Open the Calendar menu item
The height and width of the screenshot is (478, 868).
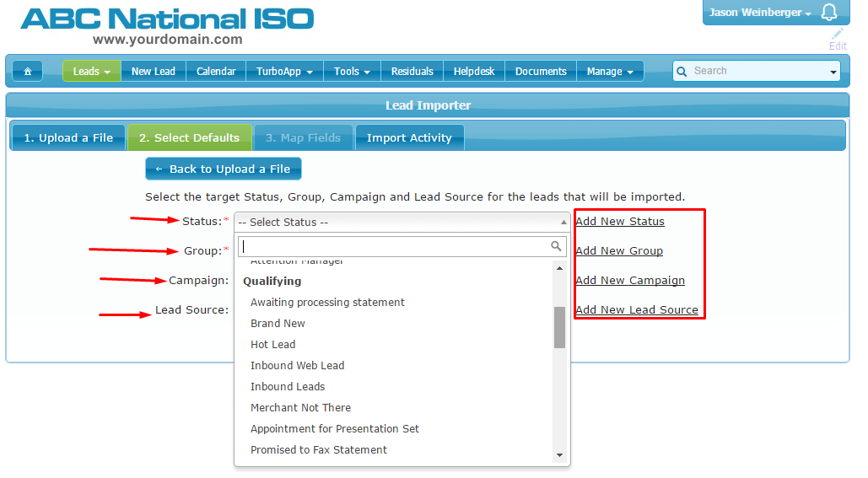216,72
